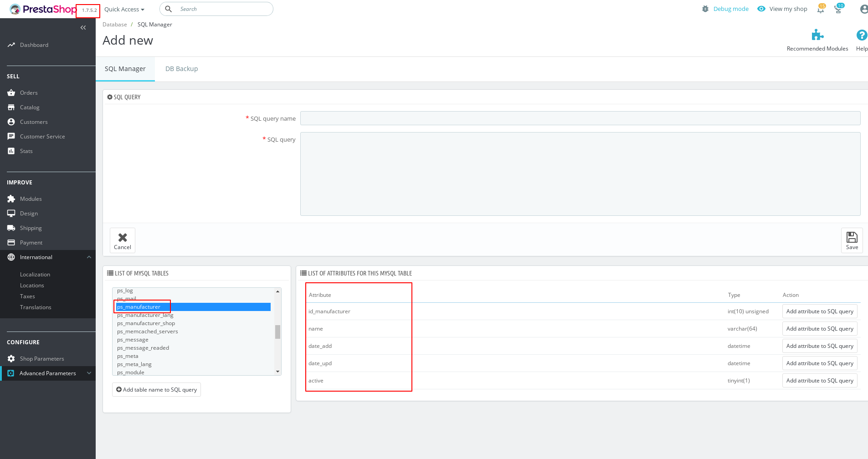
Task: Open the Help question mark icon
Action: 862,35
